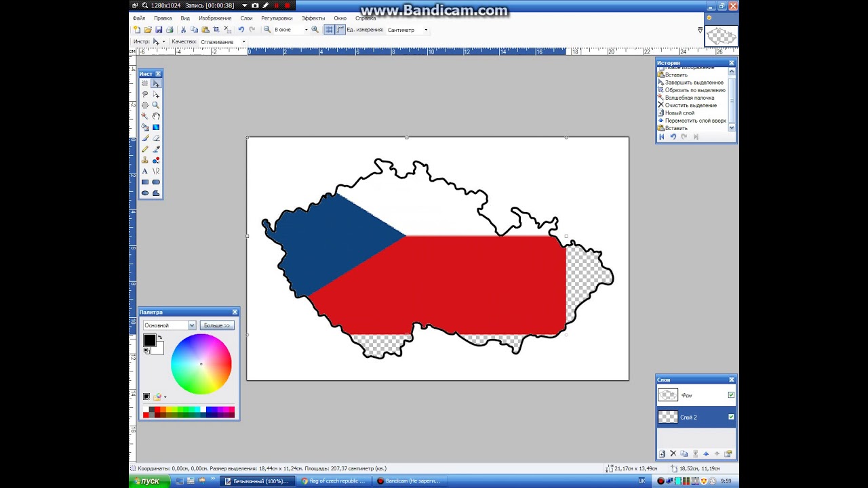Screen dimensions: 868x488
Task: Open the Правка menu
Action: coord(163,18)
